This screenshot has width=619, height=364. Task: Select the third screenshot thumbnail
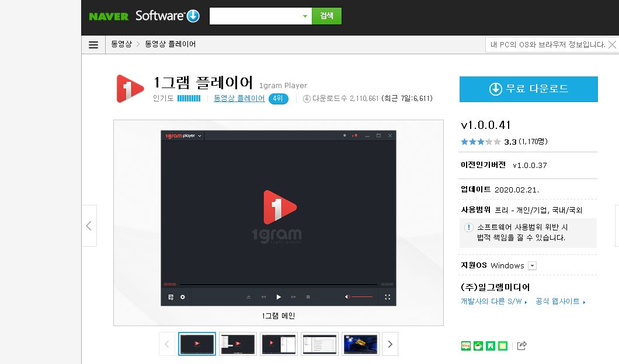[x=279, y=344]
